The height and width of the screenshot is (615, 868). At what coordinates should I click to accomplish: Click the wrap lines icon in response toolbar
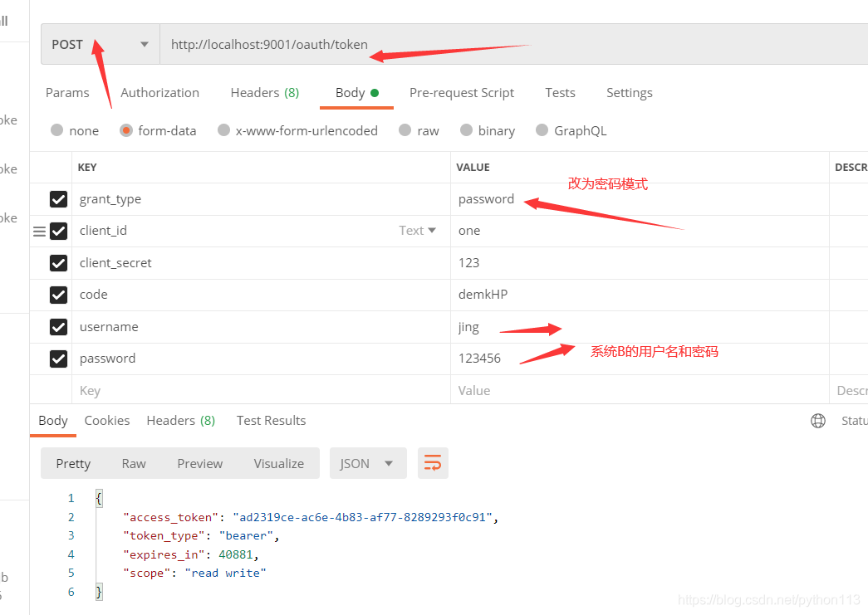[433, 463]
